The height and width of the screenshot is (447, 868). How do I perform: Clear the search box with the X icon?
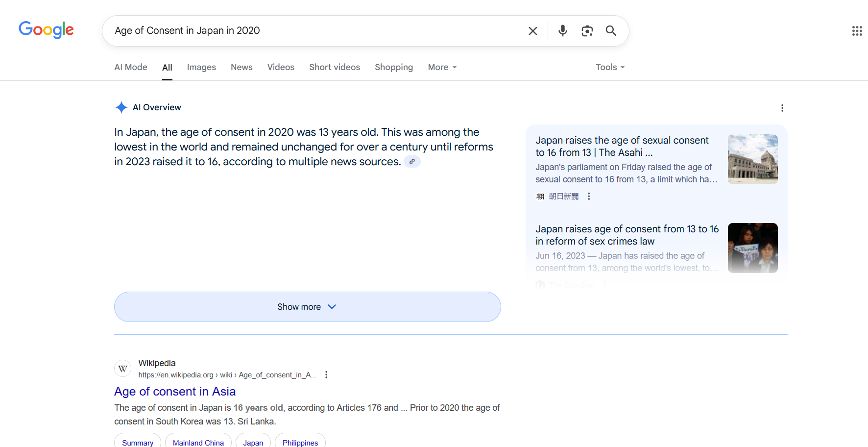(533, 31)
